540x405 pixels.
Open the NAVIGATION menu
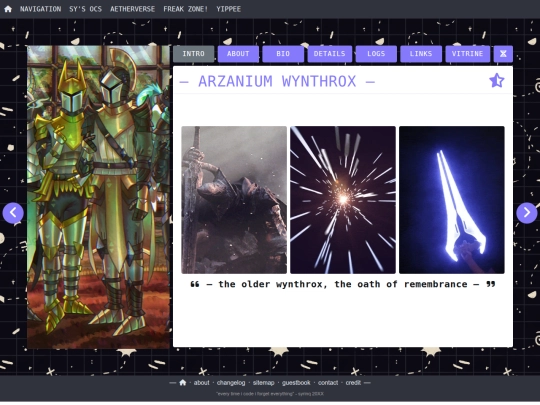click(x=40, y=9)
